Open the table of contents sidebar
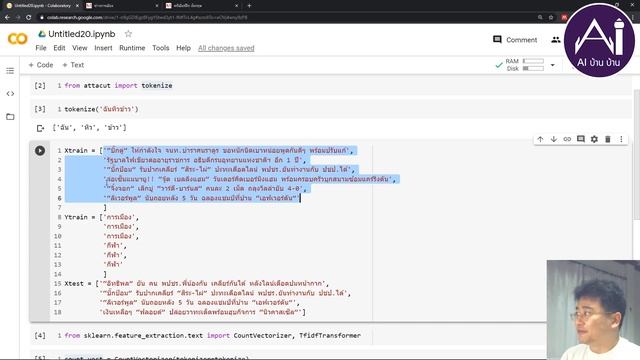Viewport: 640px width, 360px height. (10, 71)
